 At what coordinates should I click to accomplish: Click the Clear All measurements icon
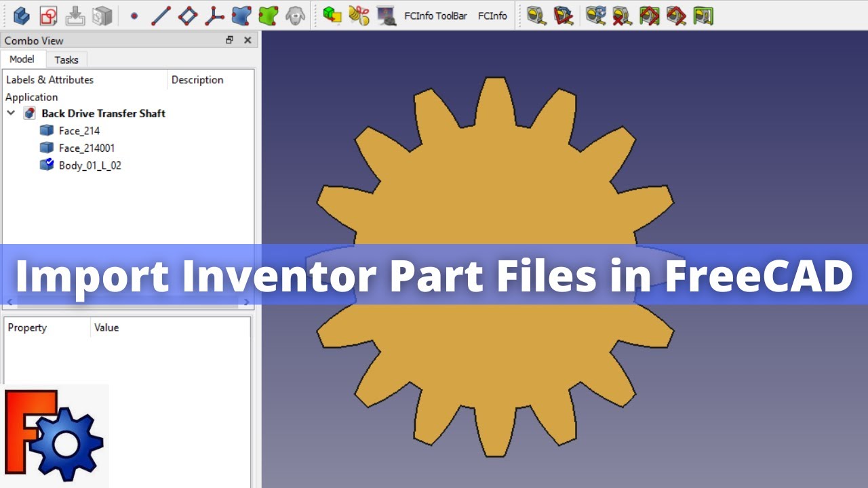[623, 16]
